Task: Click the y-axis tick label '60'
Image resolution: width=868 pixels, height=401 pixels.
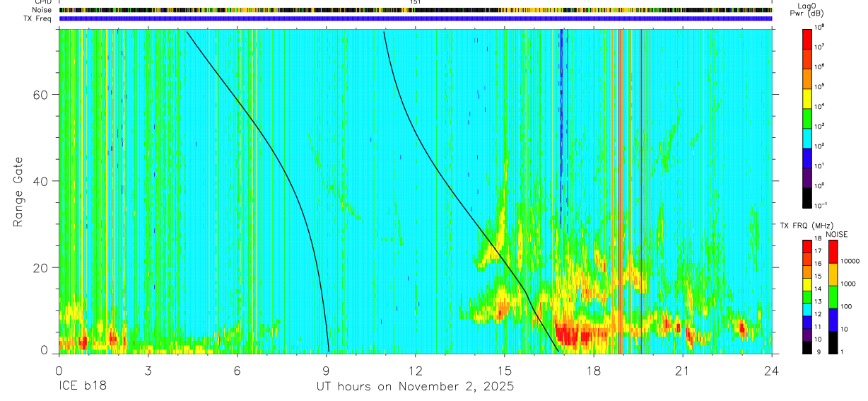Action: 42,95
